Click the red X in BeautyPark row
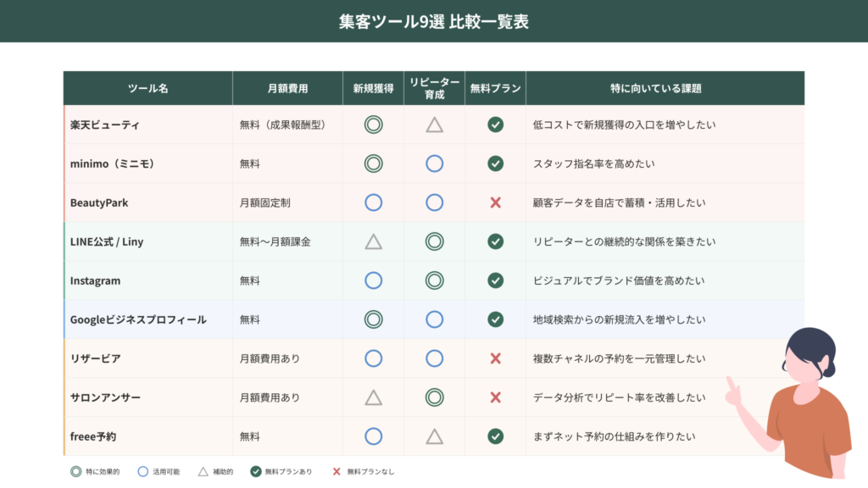Viewport: 868px width, 488px height. pyautogui.click(x=496, y=202)
